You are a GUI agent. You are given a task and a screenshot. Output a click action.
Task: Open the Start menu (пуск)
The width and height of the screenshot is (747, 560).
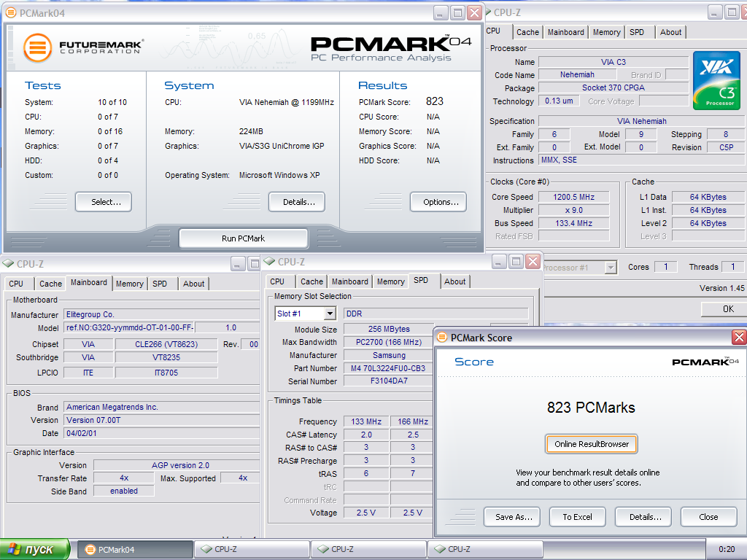[x=35, y=550]
